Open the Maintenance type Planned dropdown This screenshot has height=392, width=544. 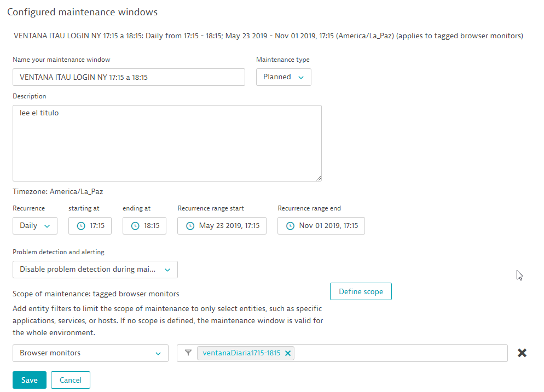click(x=283, y=77)
